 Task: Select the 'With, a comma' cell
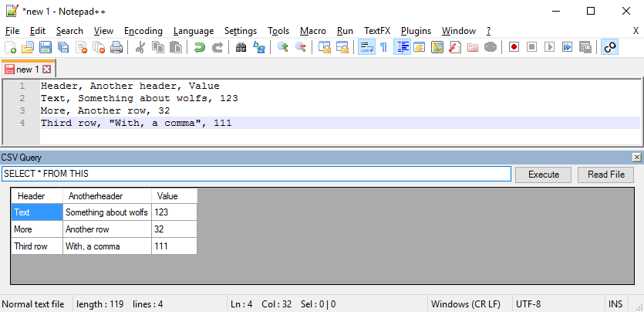107,246
